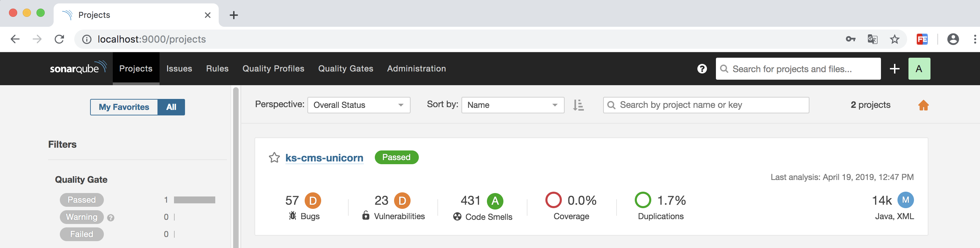The image size is (980, 248).
Task: Expand the Sort by Name dropdown
Action: [512, 105]
